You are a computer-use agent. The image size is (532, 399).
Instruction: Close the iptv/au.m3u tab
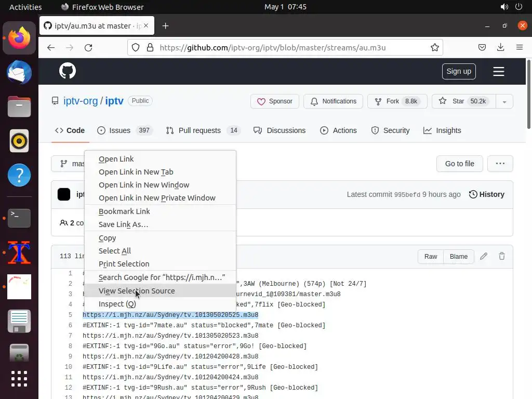click(x=146, y=25)
